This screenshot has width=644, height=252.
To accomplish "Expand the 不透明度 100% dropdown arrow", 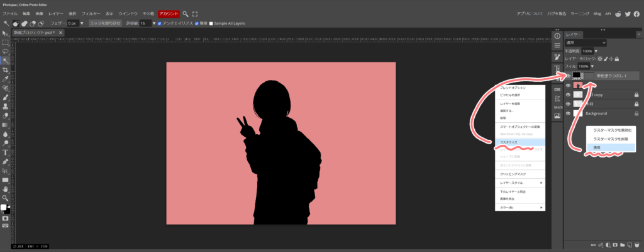I will pos(596,50).
